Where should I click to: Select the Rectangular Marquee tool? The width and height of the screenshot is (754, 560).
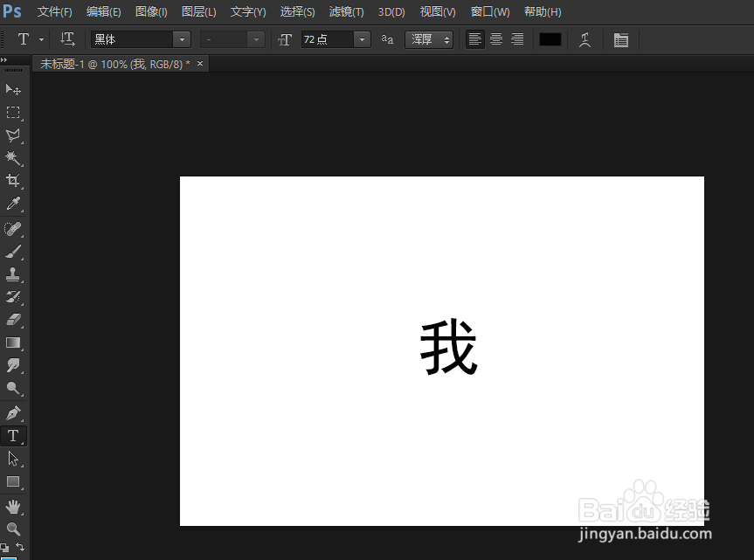(x=12, y=112)
